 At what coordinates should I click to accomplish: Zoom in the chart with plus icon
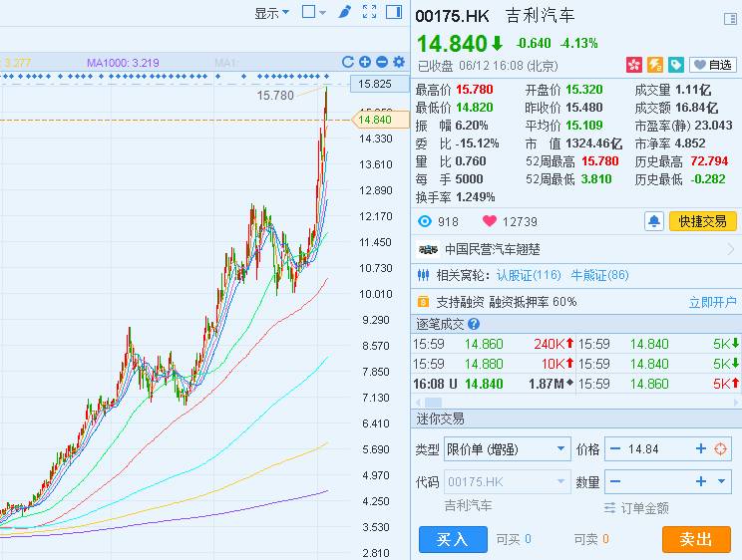(x=365, y=62)
